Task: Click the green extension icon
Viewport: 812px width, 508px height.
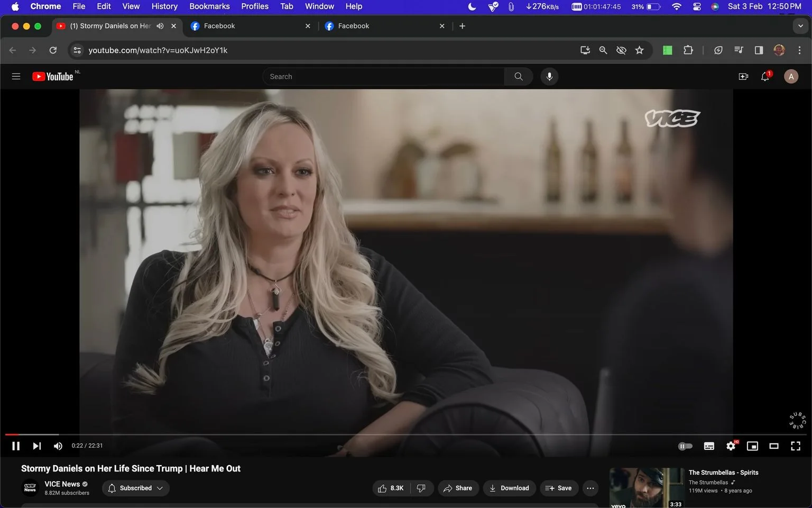Action: (668, 50)
